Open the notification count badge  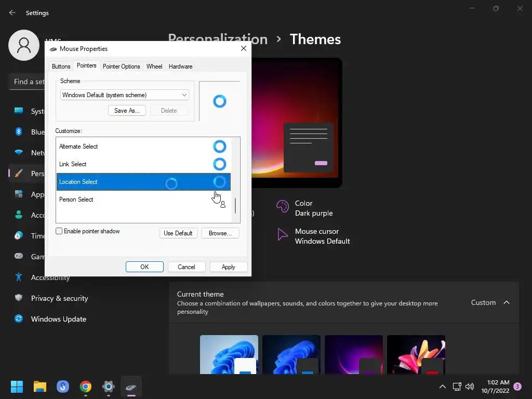tap(517, 386)
